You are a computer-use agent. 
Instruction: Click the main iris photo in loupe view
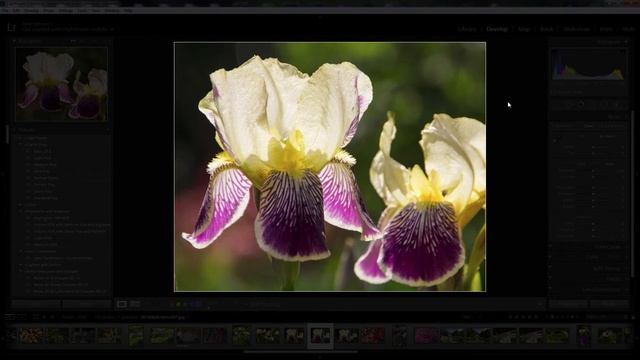coord(330,167)
